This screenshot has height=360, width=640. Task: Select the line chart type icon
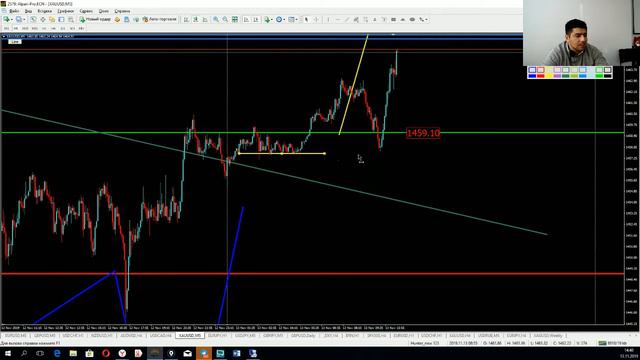[x=205, y=19]
